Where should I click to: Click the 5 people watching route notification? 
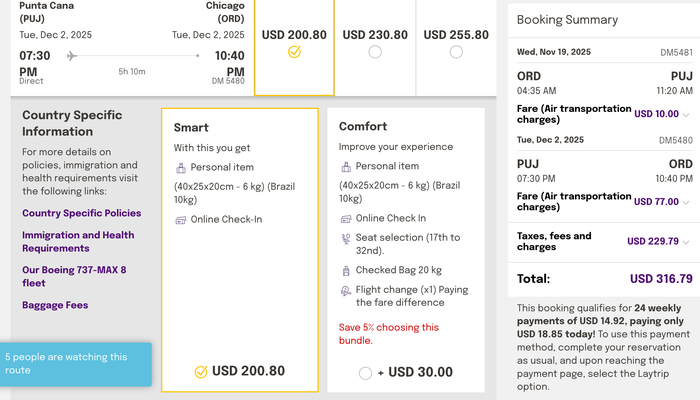coord(76,364)
